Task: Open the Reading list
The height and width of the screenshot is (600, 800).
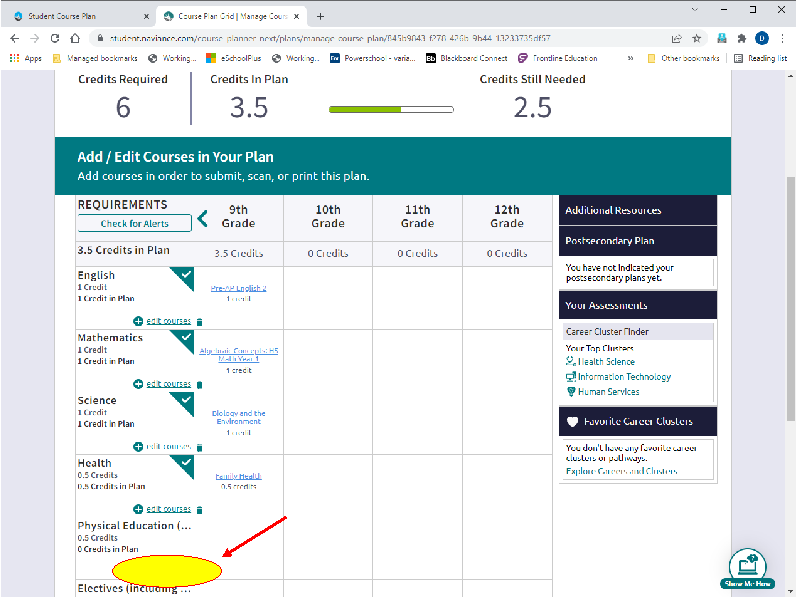Action: (761, 58)
